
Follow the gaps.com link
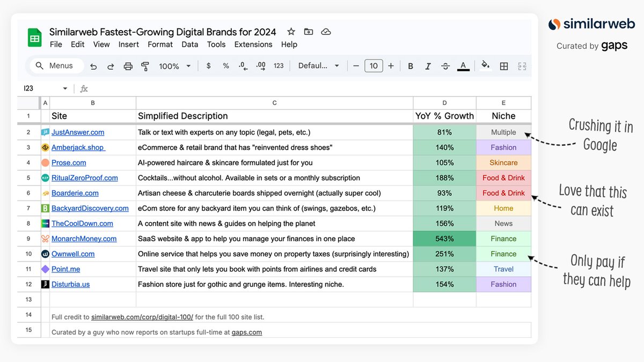tap(247, 333)
